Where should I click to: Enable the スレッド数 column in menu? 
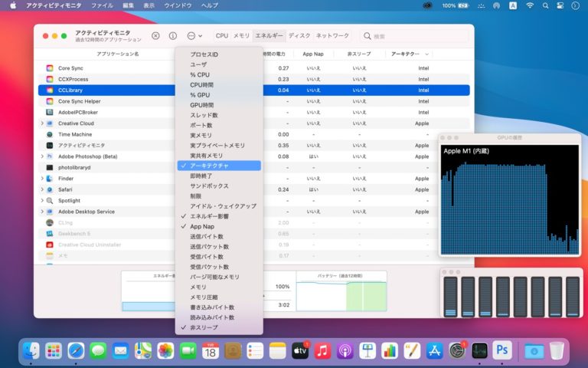pos(219,115)
